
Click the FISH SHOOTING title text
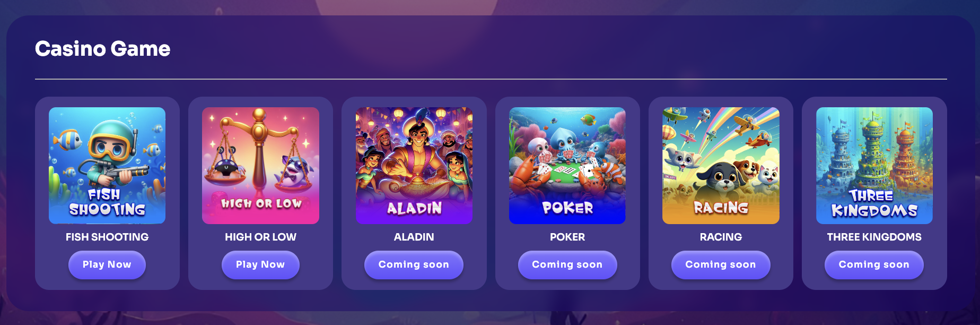click(107, 237)
